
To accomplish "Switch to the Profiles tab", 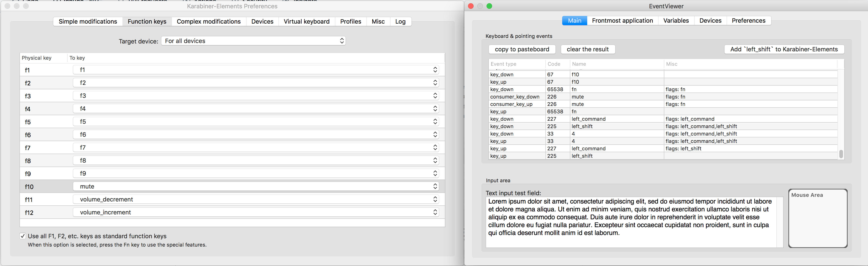I will click(x=350, y=21).
